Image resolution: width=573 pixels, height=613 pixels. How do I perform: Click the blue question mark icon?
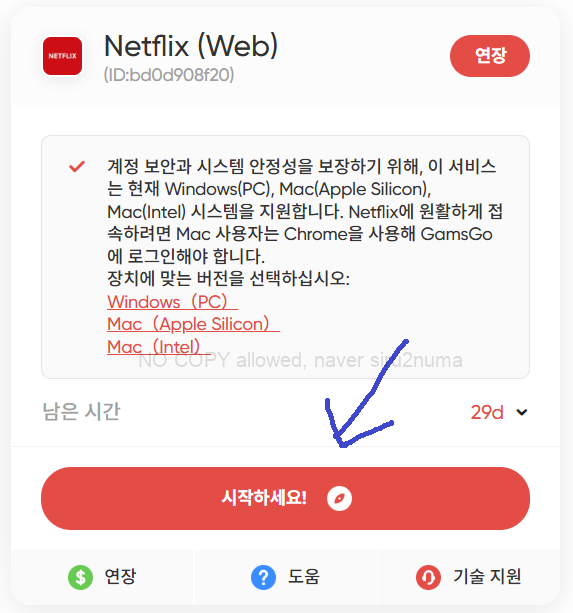(263, 577)
